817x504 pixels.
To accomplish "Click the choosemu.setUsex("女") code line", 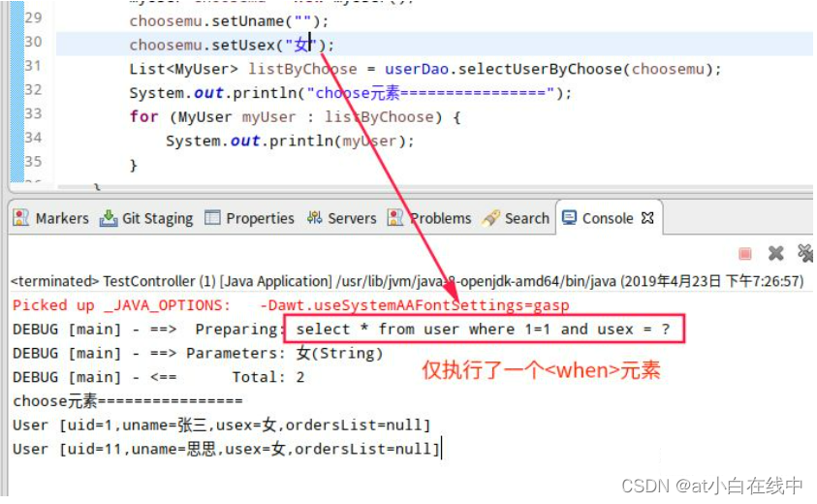I will coord(232,46).
